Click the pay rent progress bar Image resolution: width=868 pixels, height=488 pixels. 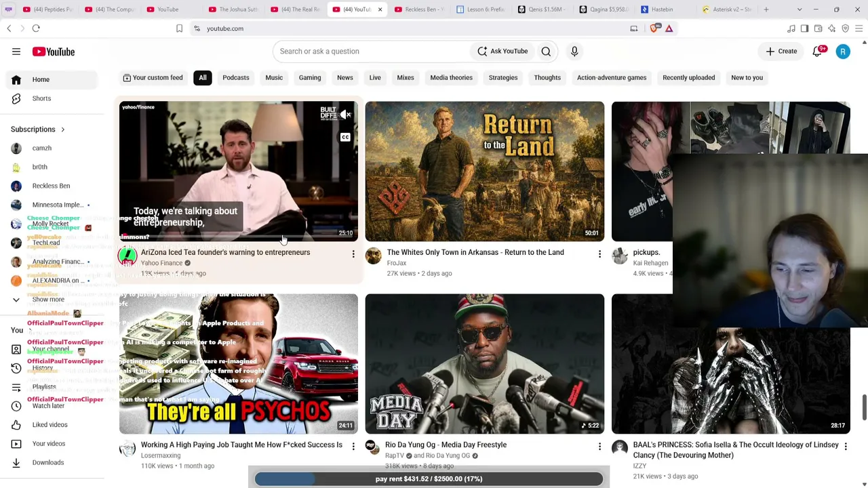click(x=429, y=479)
